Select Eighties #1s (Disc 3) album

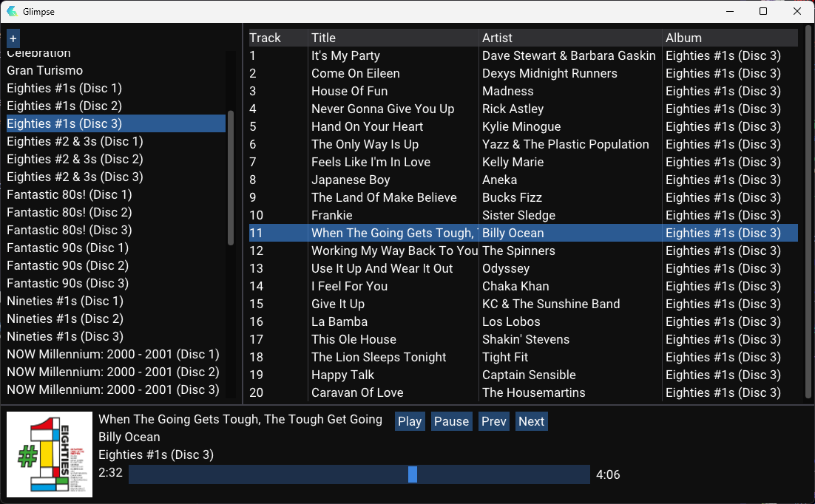116,123
